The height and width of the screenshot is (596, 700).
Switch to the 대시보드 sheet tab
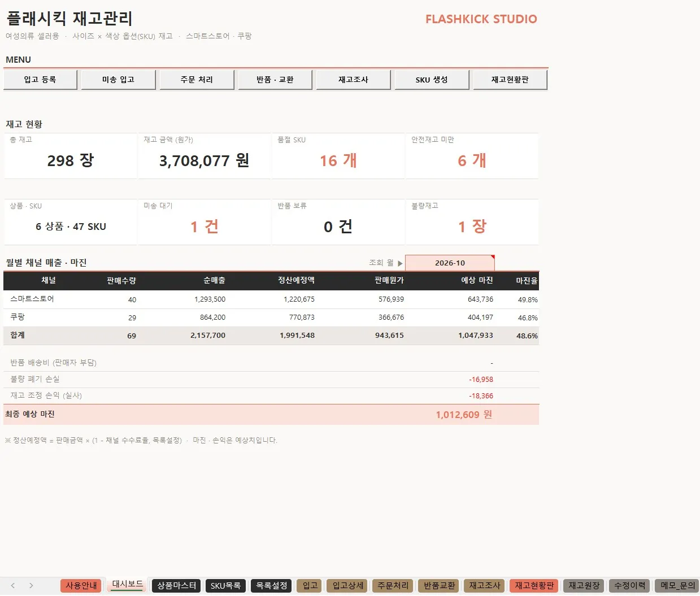pos(127,585)
